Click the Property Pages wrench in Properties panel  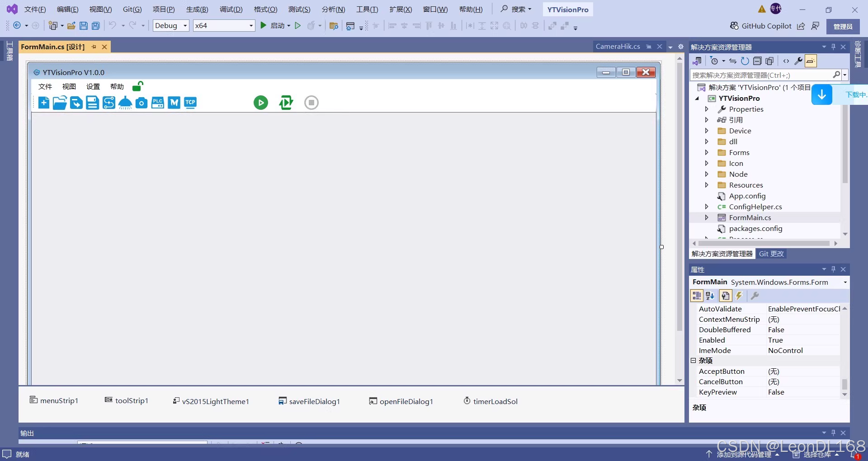point(755,296)
